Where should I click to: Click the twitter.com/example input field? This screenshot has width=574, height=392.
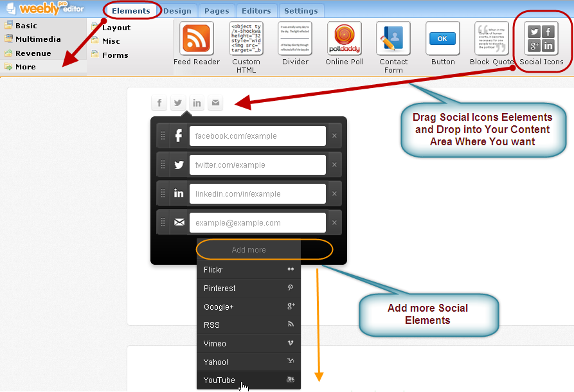tap(257, 165)
